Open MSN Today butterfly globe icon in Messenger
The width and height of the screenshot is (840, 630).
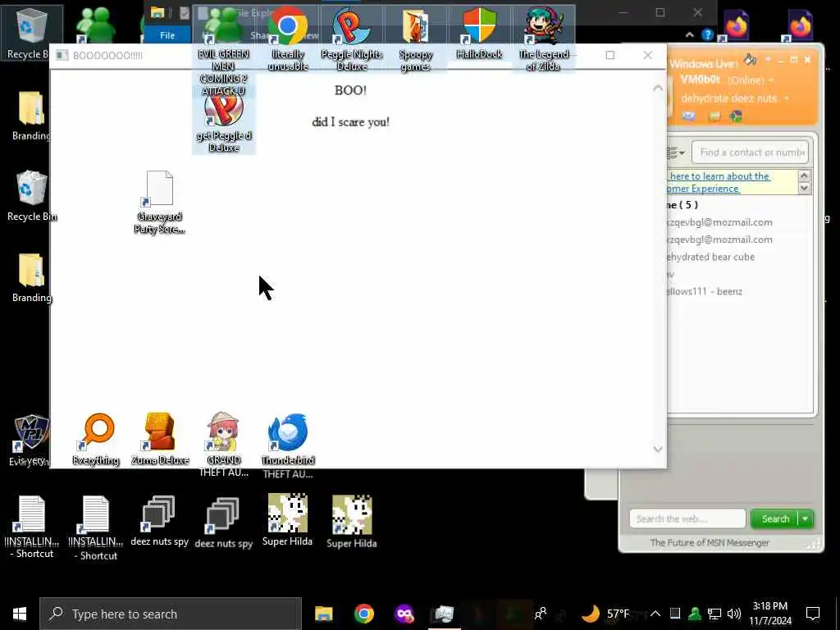tap(736, 116)
